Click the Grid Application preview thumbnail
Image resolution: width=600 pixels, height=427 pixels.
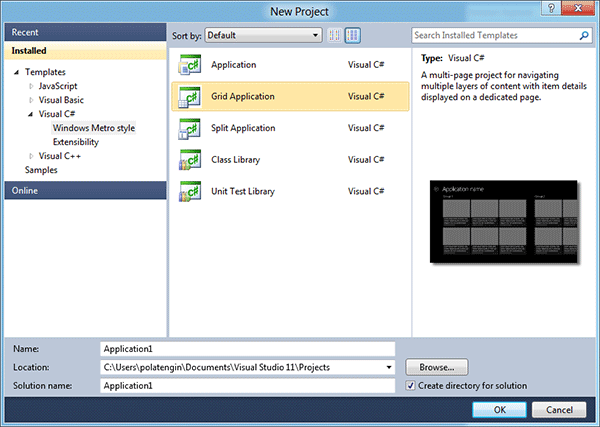point(504,222)
